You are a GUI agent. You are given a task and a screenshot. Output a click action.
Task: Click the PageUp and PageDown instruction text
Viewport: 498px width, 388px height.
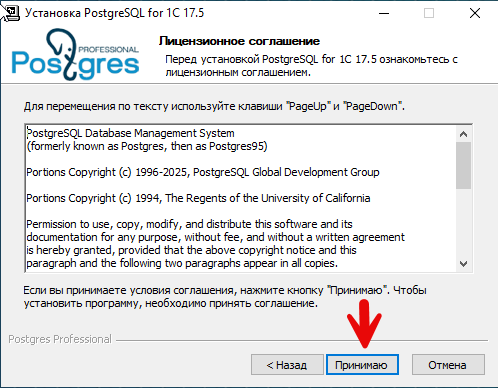click(214, 106)
